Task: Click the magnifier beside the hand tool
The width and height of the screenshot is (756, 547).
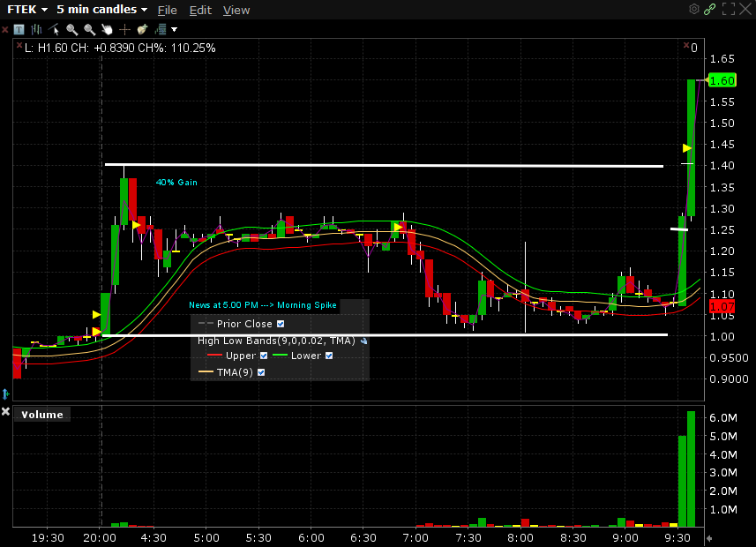Action: pos(90,29)
